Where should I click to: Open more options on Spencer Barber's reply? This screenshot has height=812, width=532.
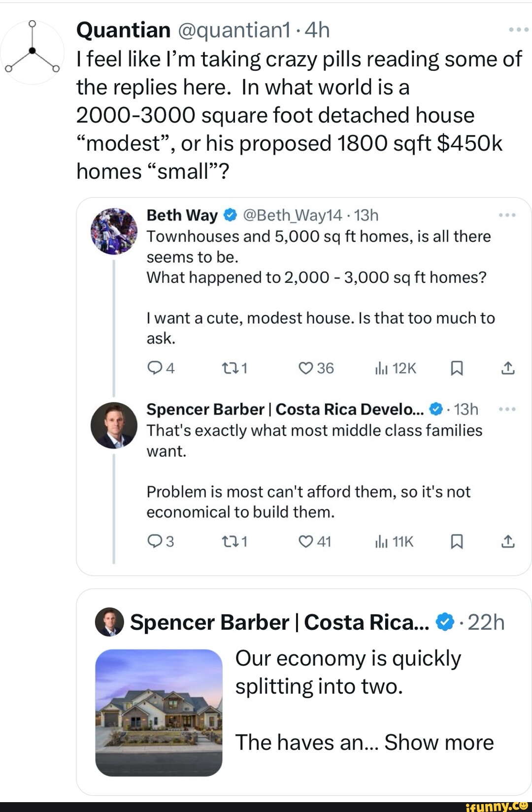tap(507, 409)
